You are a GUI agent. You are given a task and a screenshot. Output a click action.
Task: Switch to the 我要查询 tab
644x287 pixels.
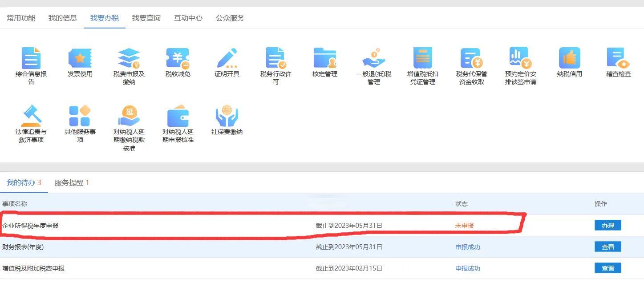click(x=146, y=18)
